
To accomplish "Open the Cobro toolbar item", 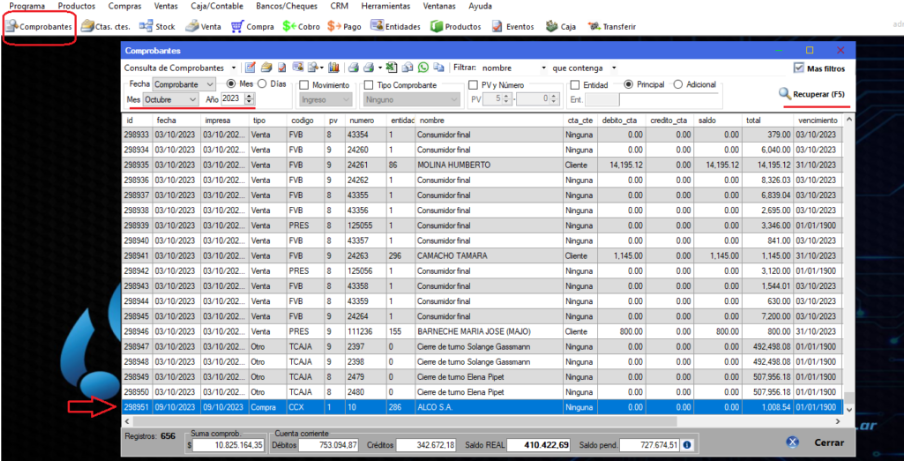I will pyautogui.click(x=289, y=26).
